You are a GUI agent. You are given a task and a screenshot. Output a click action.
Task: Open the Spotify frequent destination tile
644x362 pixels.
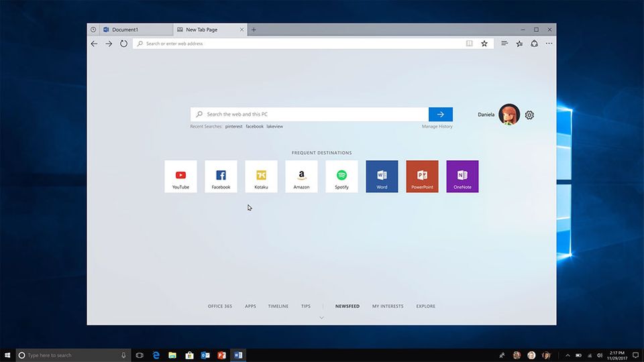[341, 176]
